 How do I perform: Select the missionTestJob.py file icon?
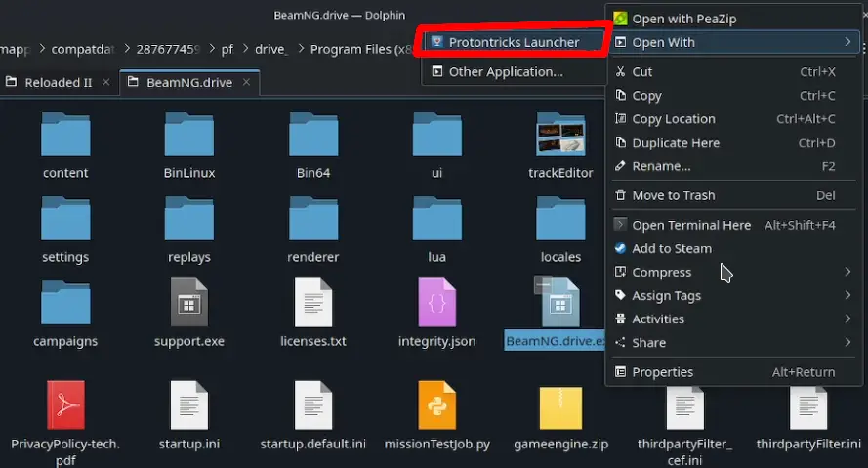[x=436, y=404]
